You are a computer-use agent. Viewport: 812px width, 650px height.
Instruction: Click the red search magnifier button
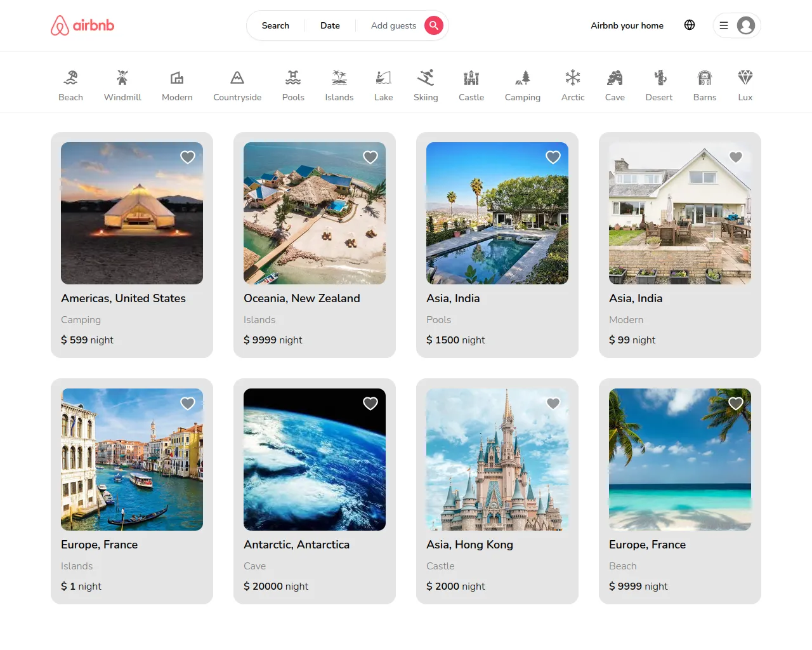(434, 25)
